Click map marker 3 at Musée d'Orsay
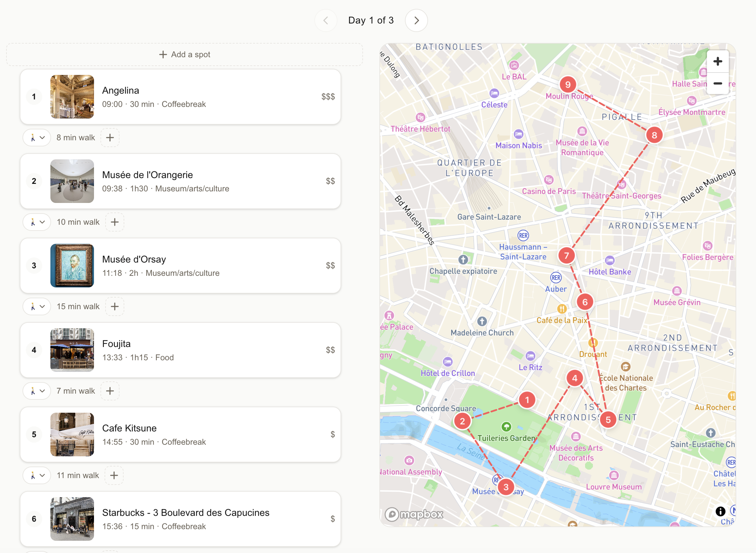756x553 pixels. pyautogui.click(x=506, y=487)
